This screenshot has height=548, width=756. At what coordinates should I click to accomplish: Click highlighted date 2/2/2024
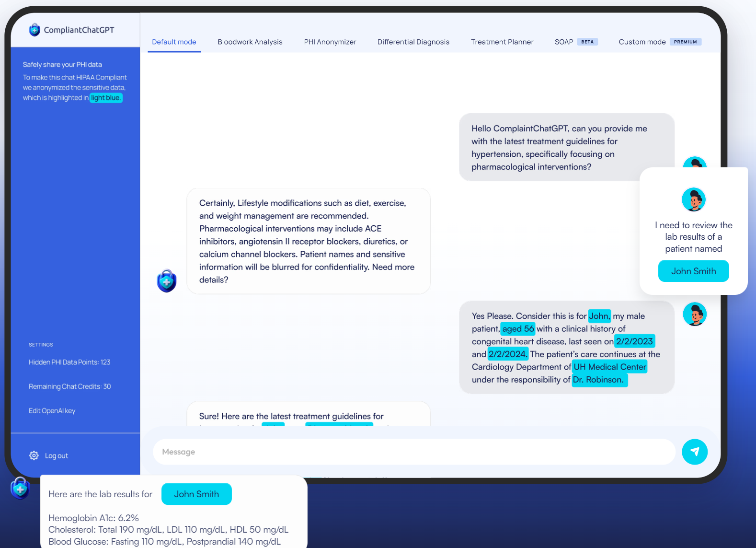(508, 354)
